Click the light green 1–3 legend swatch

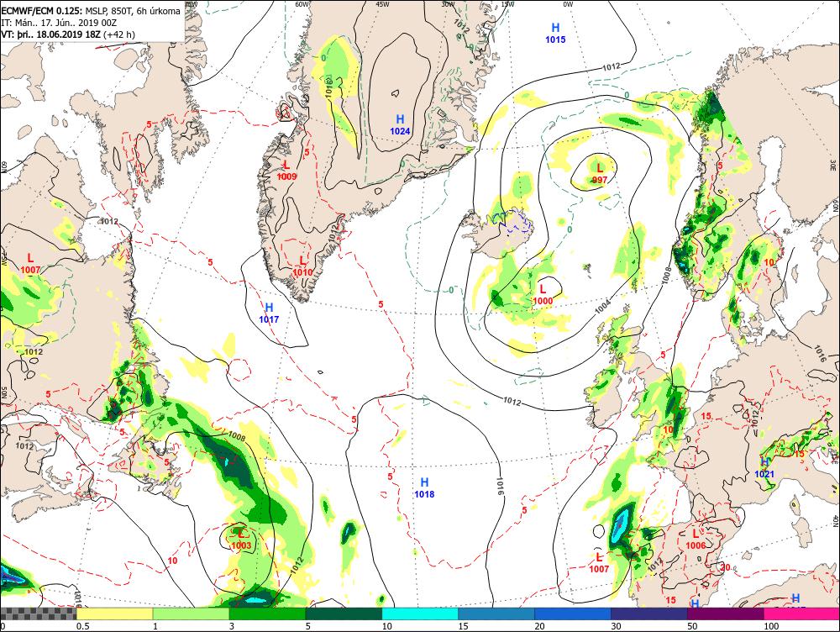192,614
